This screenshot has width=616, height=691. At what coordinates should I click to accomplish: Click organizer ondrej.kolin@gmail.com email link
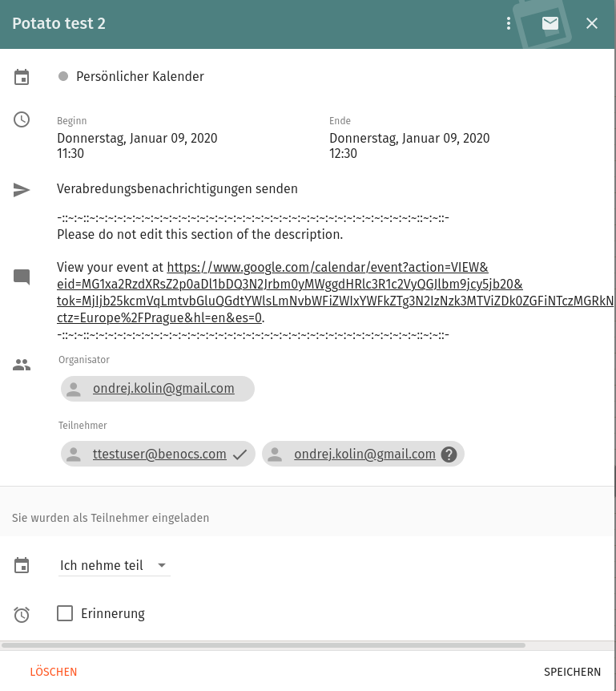(x=163, y=389)
